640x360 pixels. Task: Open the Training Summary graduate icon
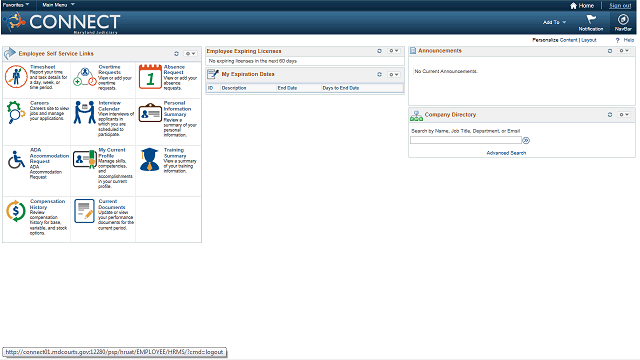click(149, 159)
